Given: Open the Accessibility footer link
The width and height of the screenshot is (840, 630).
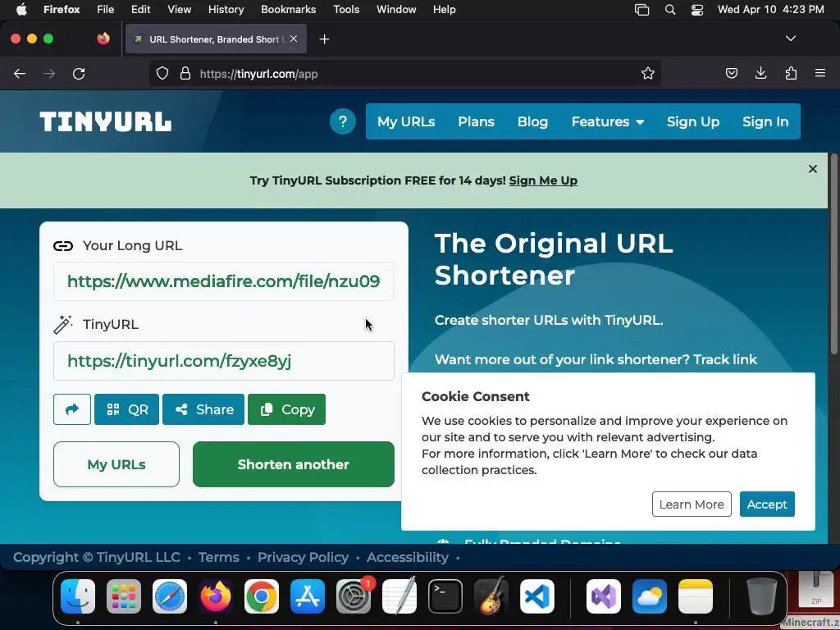Looking at the screenshot, I should 407,557.
